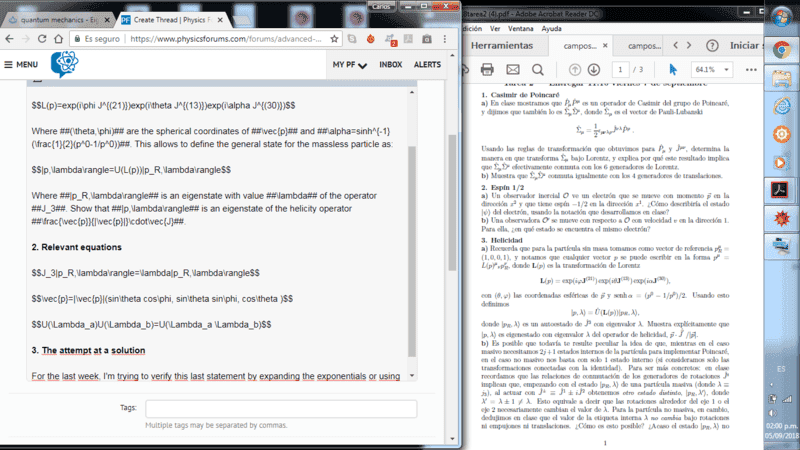Click the extension with red 2 badge
800x450 pixels.
point(390,39)
